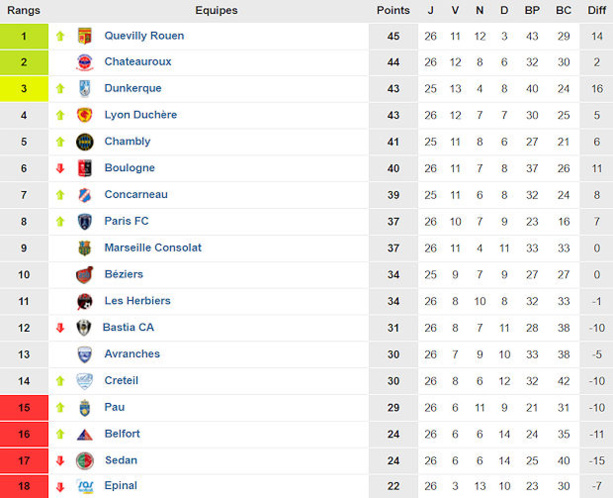
Task: Click the Chateauroux club crest
Action: [x=85, y=62]
